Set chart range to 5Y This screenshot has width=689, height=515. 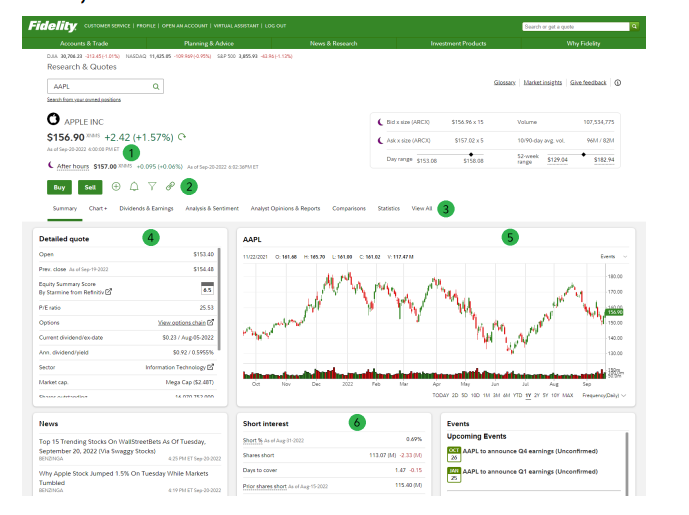(545, 395)
